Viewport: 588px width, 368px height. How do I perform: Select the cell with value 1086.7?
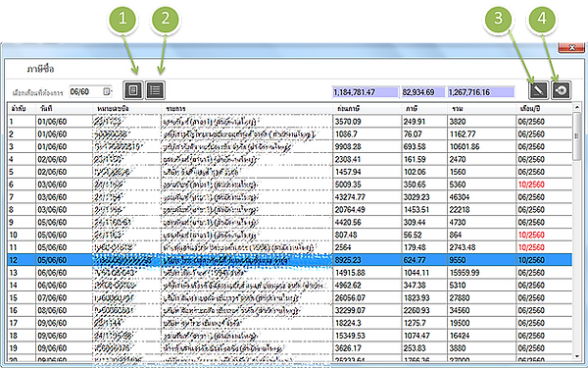click(x=367, y=134)
